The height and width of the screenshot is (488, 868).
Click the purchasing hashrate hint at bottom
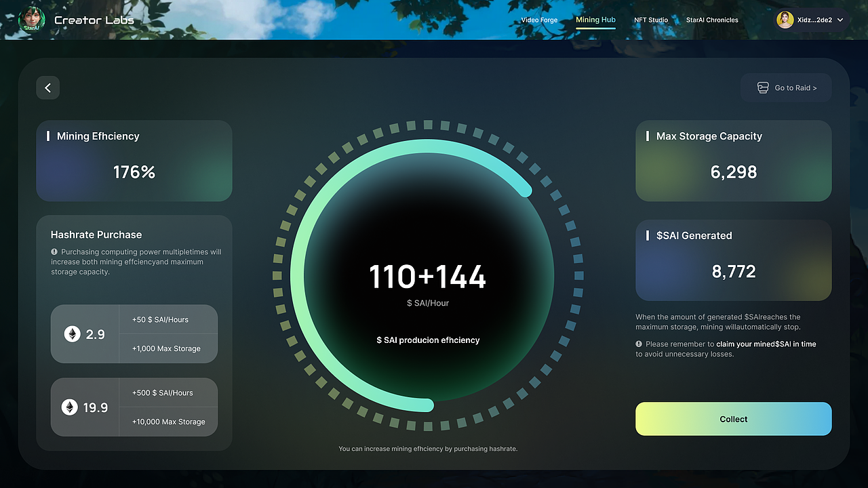point(428,449)
